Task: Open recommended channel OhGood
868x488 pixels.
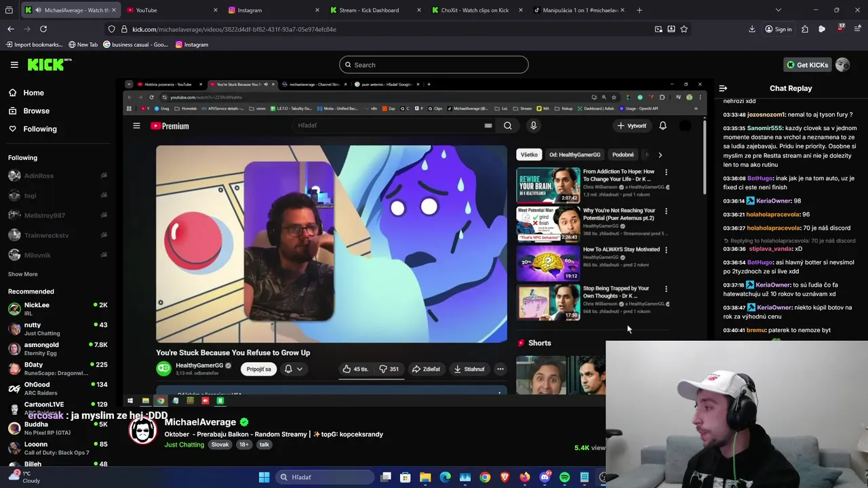Action: 58,388
